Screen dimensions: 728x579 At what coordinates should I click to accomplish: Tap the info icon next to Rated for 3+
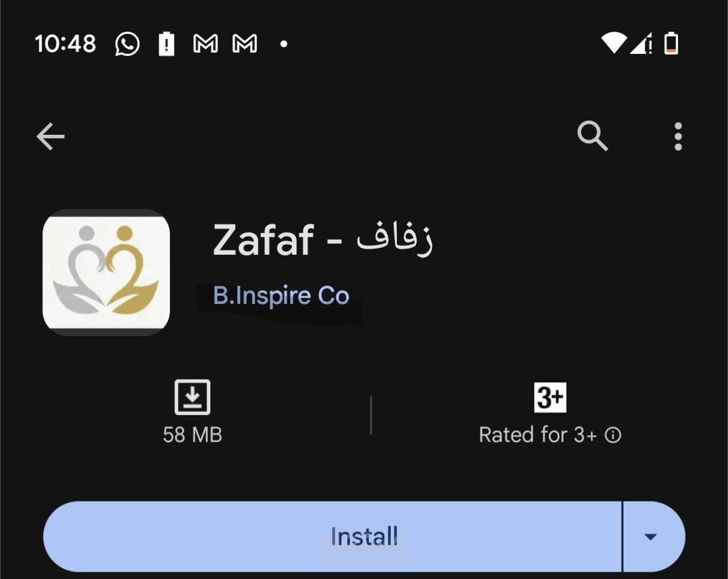tap(612, 435)
